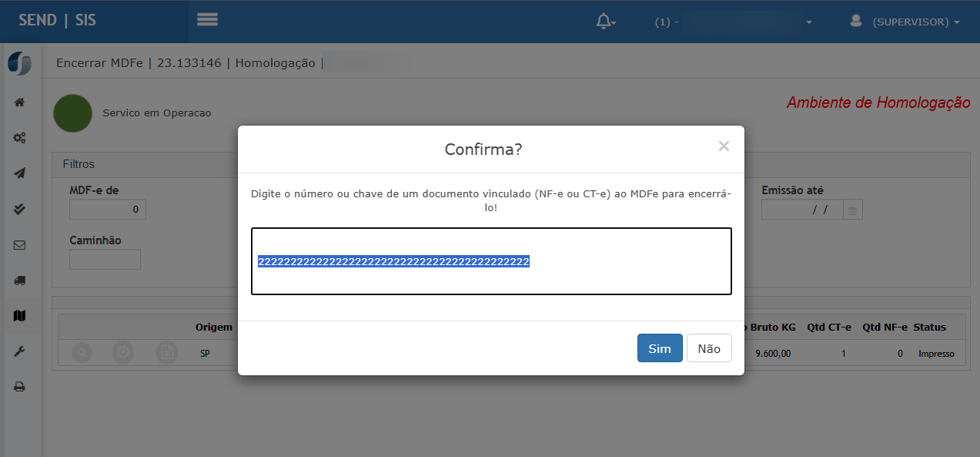Select the map sidebar icon
The width and height of the screenshot is (980, 457).
pyautogui.click(x=20, y=315)
